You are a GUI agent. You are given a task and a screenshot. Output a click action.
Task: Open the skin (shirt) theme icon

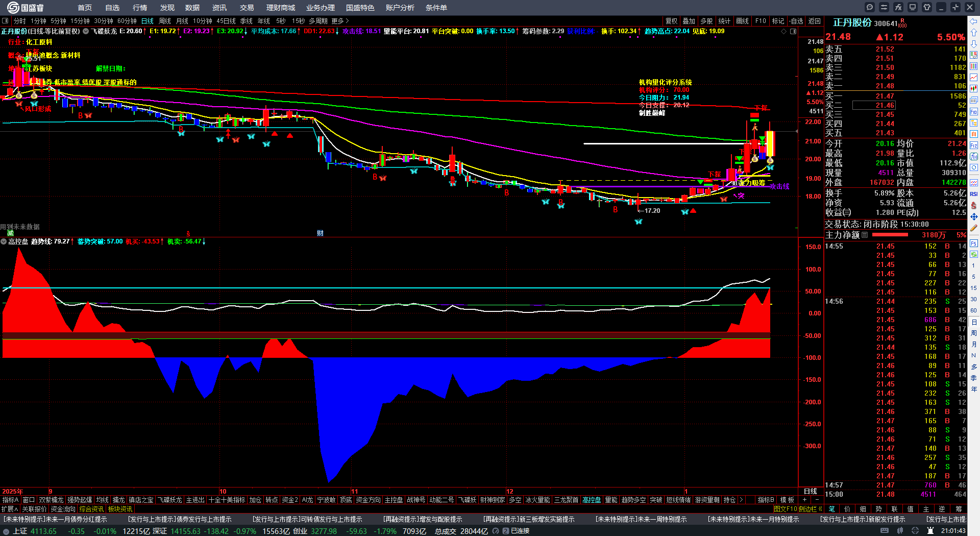(x=926, y=7)
